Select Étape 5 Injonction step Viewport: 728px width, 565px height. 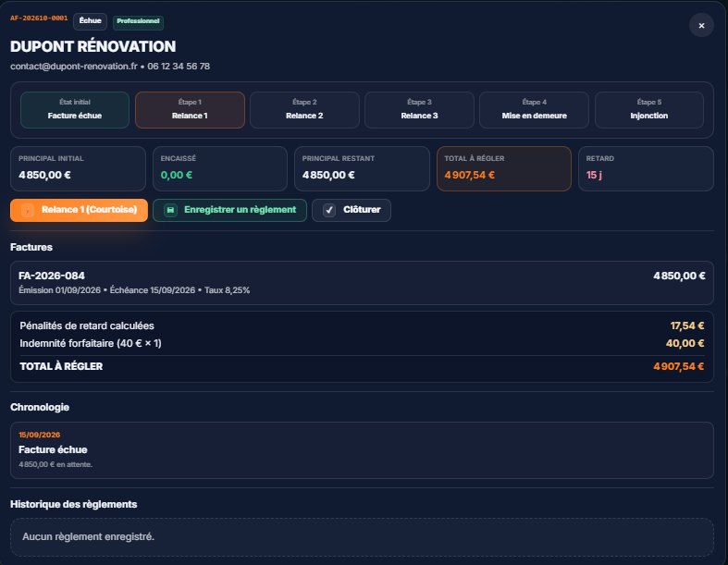649,110
